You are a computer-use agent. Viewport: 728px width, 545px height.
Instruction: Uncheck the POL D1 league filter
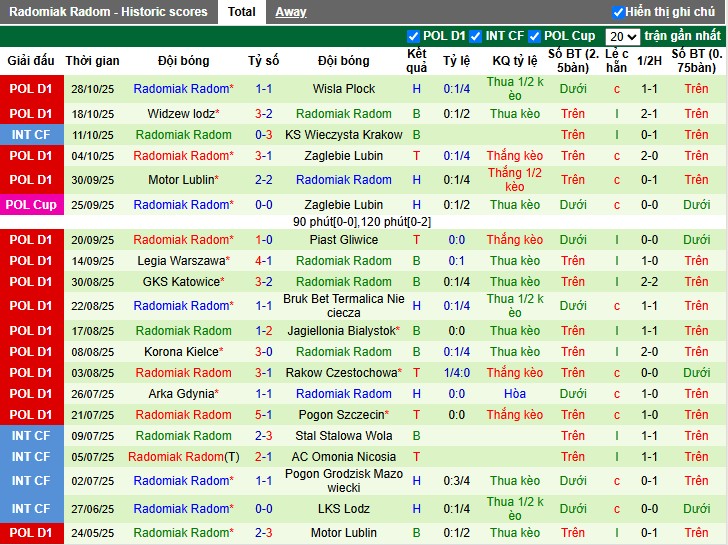[x=414, y=36]
